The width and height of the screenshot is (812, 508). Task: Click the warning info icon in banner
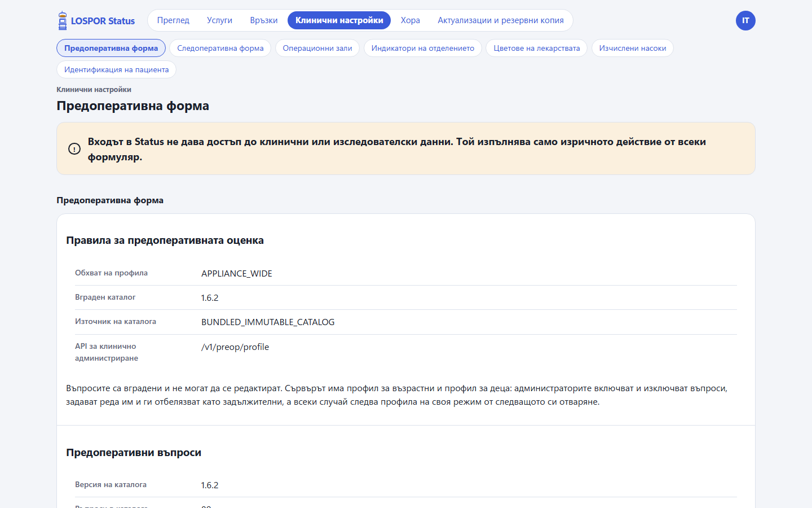(74, 149)
